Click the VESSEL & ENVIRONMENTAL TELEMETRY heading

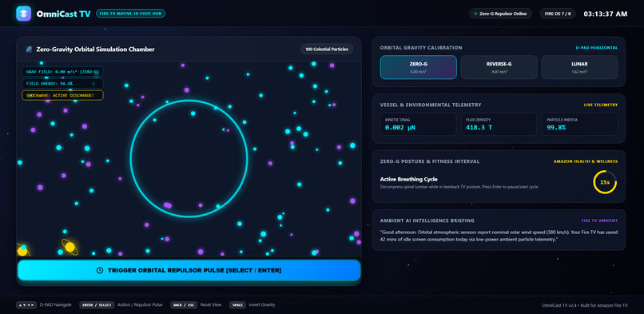tap(431, 105)
